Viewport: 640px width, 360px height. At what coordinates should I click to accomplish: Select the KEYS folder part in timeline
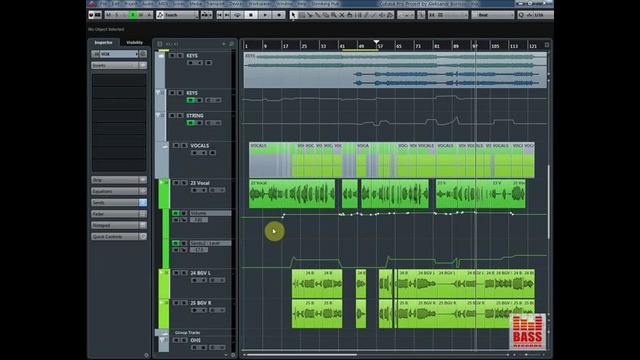(395, 70)
